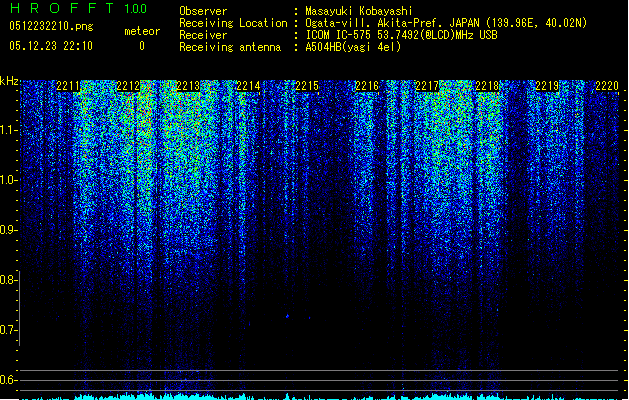Click the 2212 time marker

pyautogui.click(x=128, y=86)
